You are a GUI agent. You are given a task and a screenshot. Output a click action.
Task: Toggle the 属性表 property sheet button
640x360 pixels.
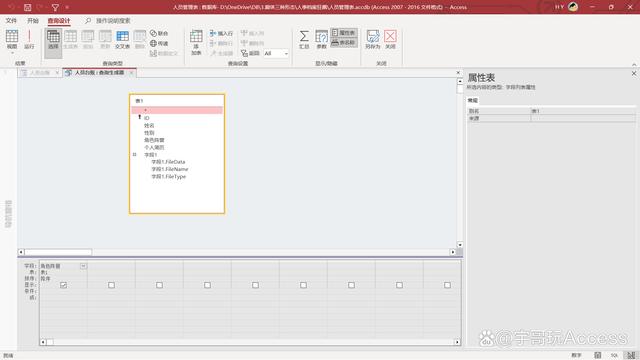(x=344, y=33)
